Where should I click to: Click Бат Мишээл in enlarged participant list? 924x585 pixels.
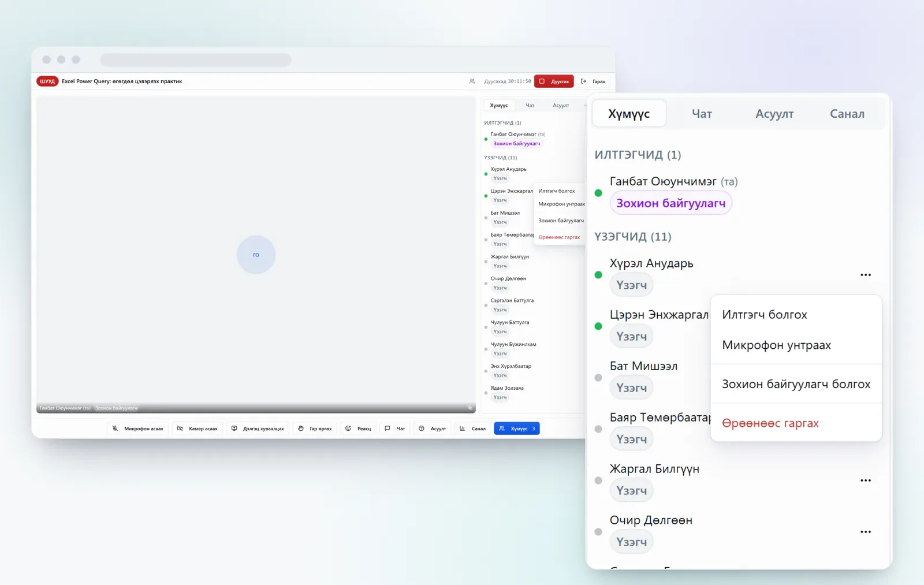tap(643, 366)
